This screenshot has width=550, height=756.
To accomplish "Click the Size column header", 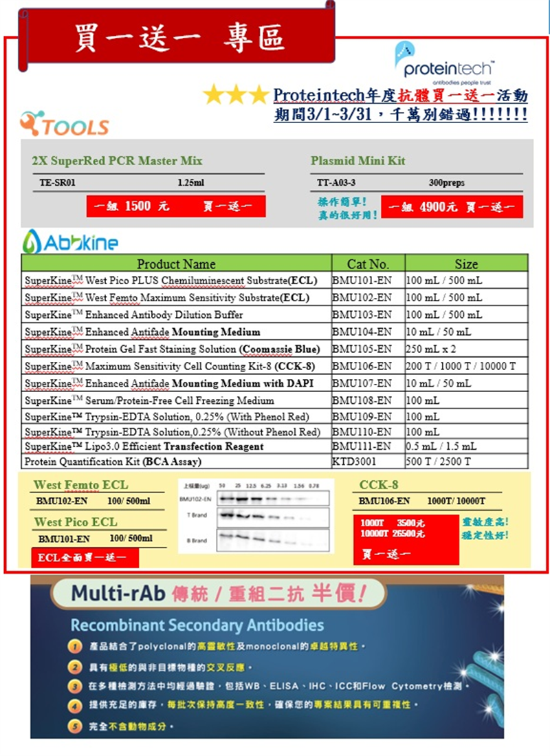I will (x=466, y=264).
